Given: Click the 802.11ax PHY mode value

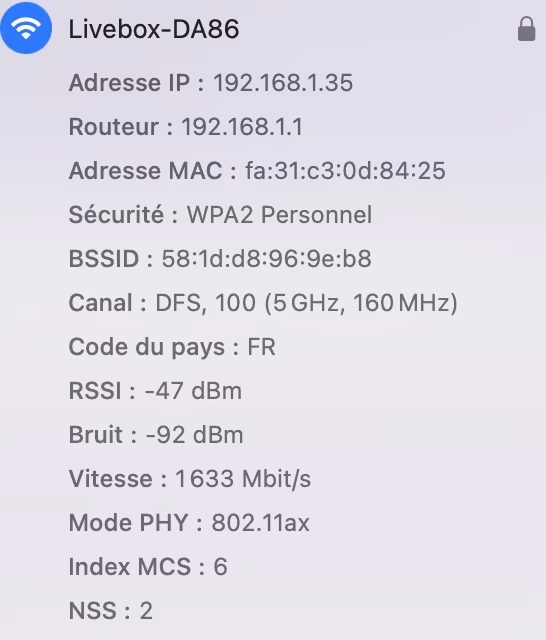Looking at the screenshot, I should (260, 523).
